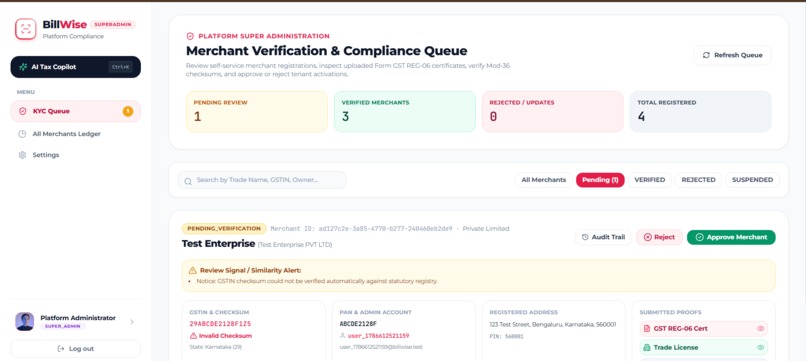Open the Audit Trail
This screenshot has height=361, width=806.
click(x=603, y=237)
